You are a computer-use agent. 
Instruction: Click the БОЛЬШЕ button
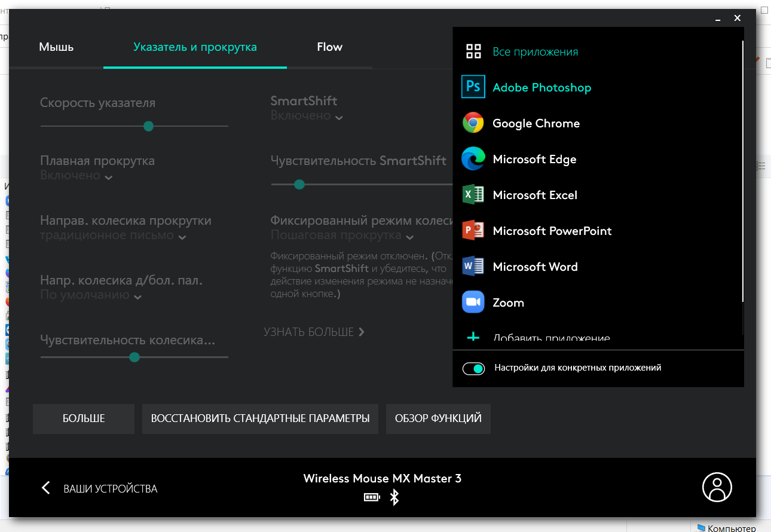coord(84,418)
